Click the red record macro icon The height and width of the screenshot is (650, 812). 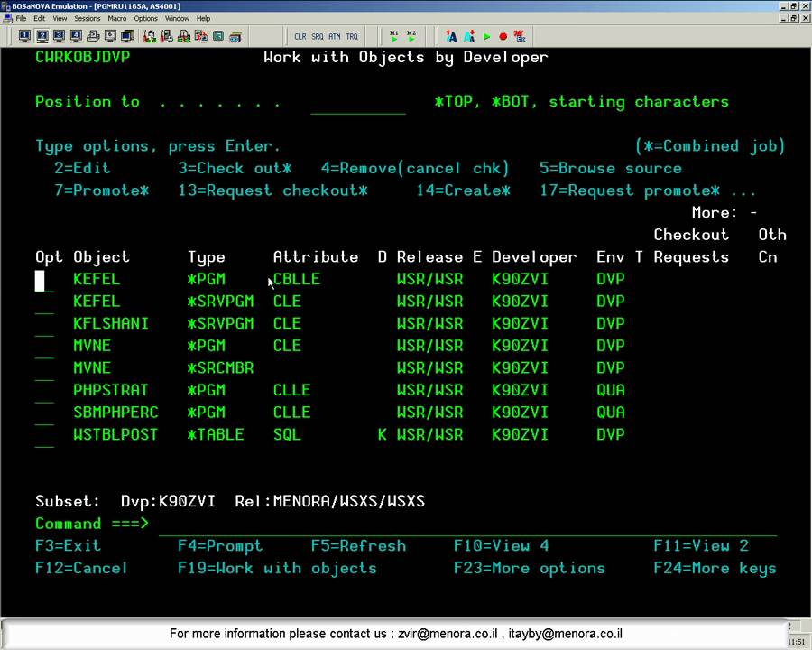[x=503, y=37]
